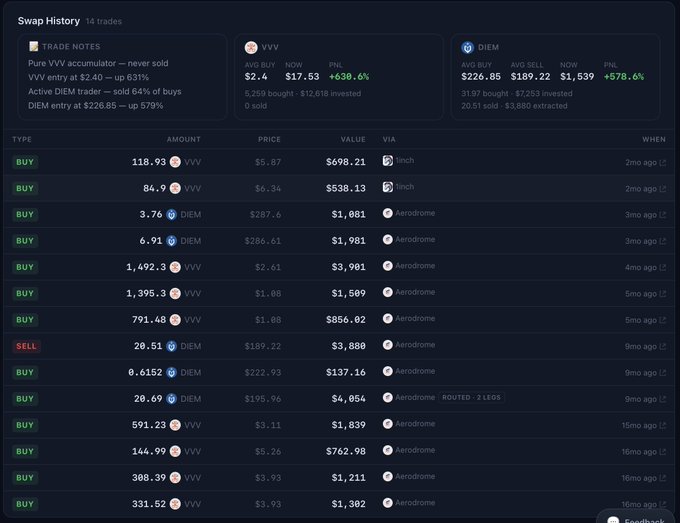The height and width of the screenshot is (523, 680).
Task: Open the Feedback chat button
Action: coord(638,518)
